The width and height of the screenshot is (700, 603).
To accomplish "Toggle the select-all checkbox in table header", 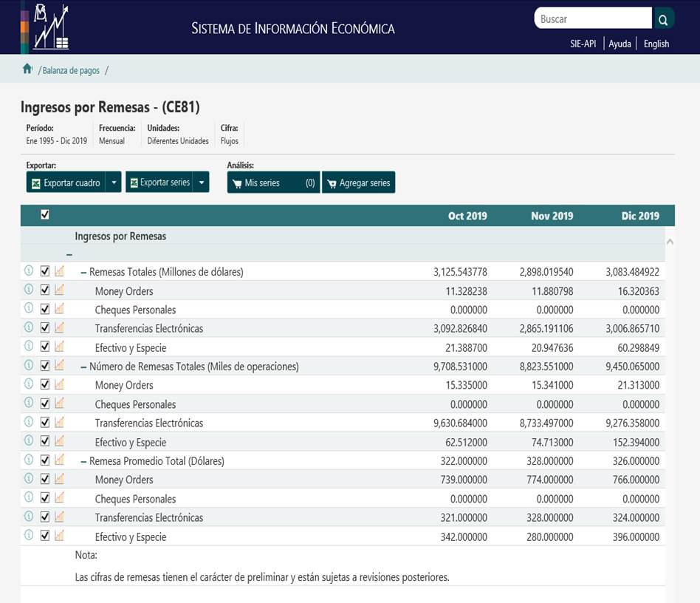I will pyautogui.click(x=45, y=215).
